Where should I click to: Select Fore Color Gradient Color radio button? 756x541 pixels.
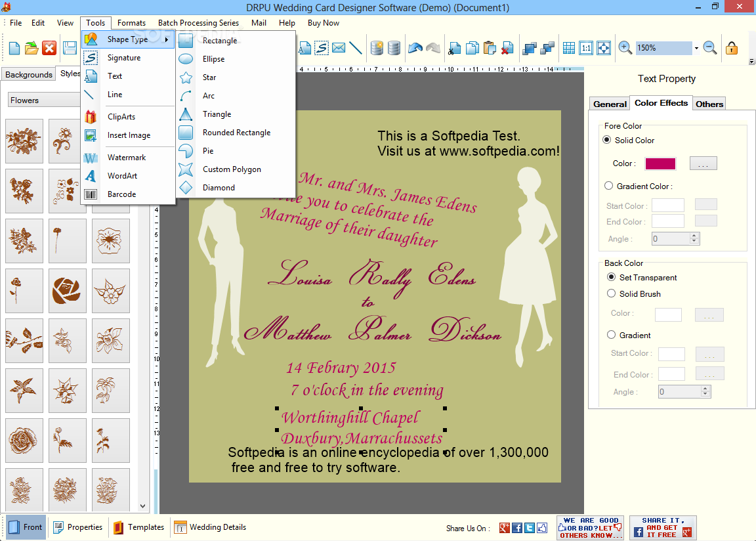[608, 186]
